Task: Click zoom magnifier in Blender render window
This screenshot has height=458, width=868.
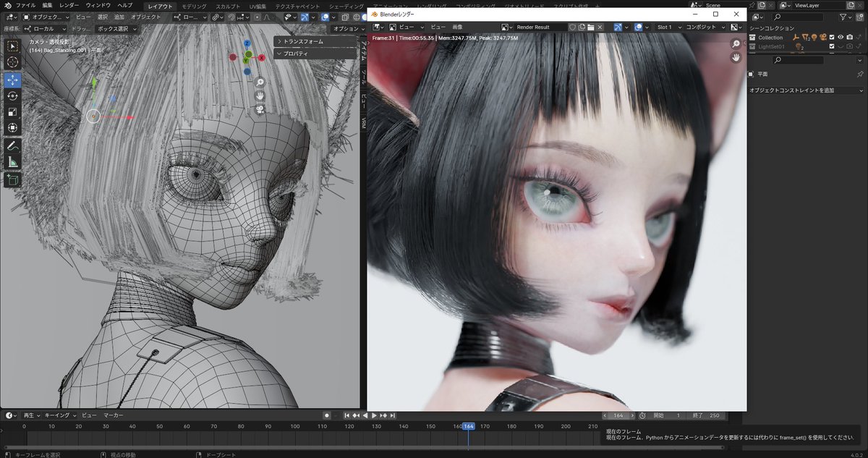Action: tap(736, 44)
